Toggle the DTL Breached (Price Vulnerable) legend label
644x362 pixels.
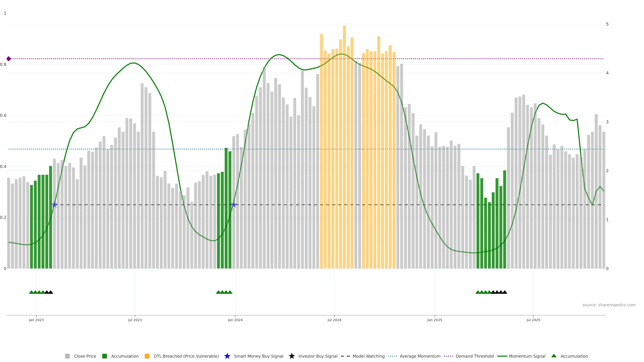[186, 356]
